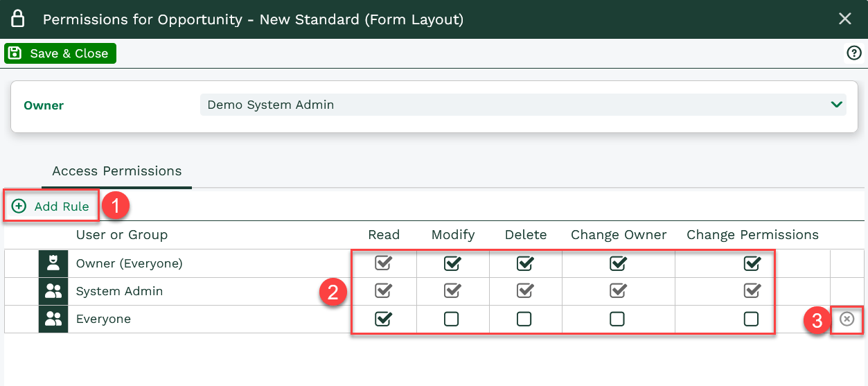Click Save & Close button
Image resolution: width=868 pixels, height=386 pixels.
(60, 53)
